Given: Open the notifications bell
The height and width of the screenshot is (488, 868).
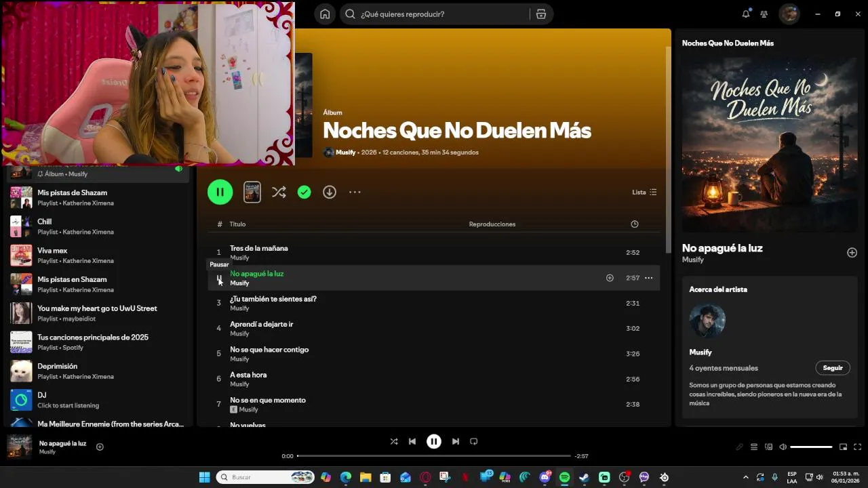Looking at the screenshot, I should pyautogui.click(x=746, y=14).
